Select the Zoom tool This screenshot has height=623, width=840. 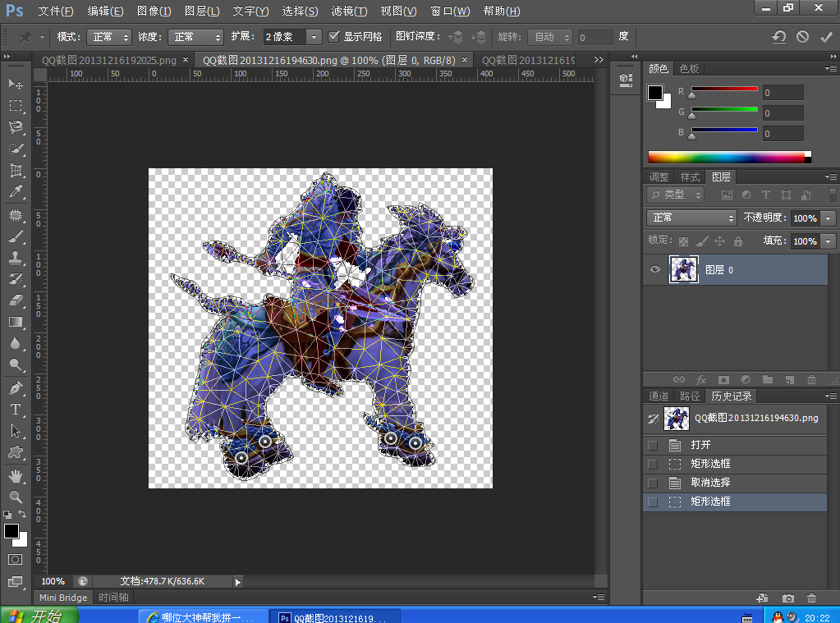coord(16,497)
